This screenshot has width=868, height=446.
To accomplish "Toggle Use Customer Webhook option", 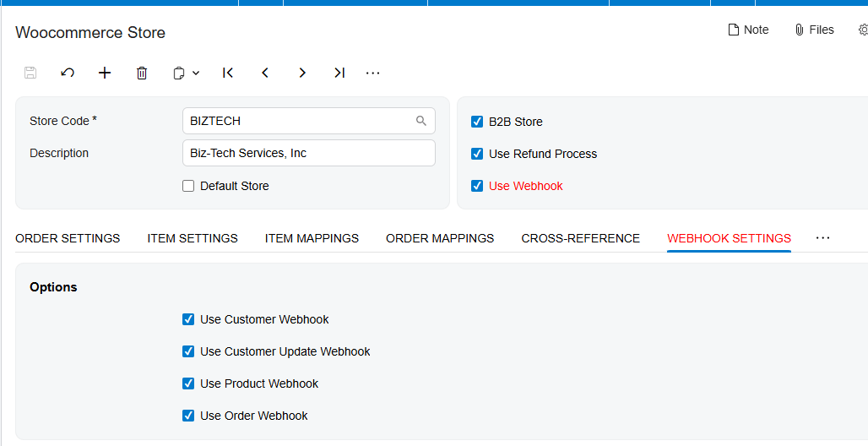I will tap(188, 319).
